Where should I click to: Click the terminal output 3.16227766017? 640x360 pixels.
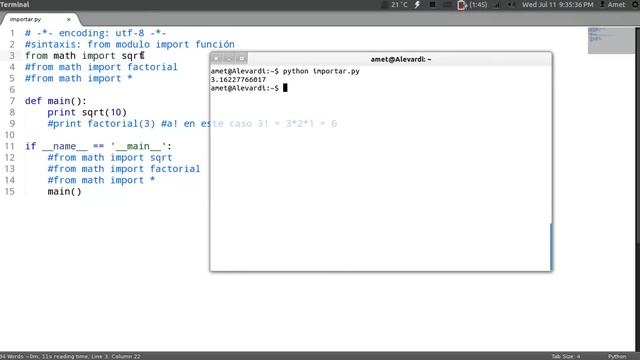tap(238, 80)
